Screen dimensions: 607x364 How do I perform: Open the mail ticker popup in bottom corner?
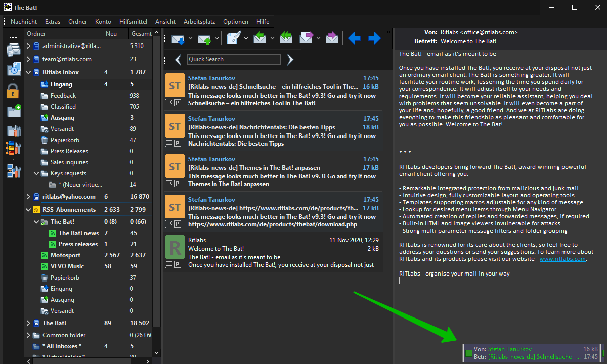click(532, 353)
